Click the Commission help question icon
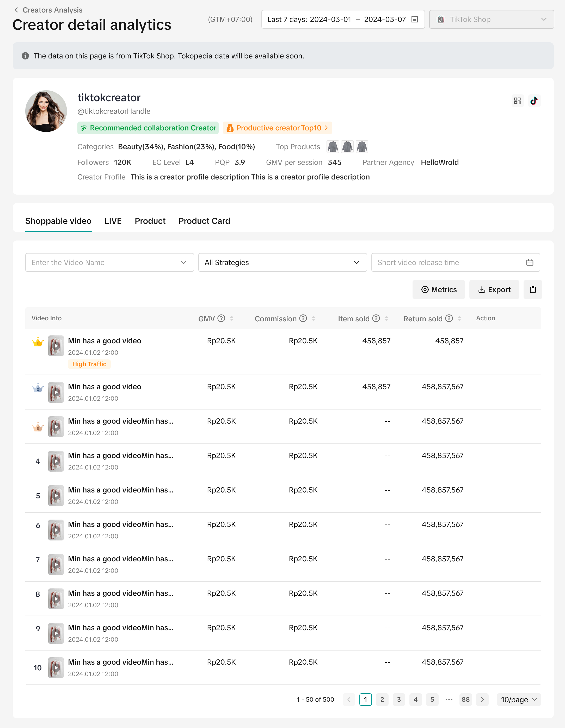 (x=303, y=318)
